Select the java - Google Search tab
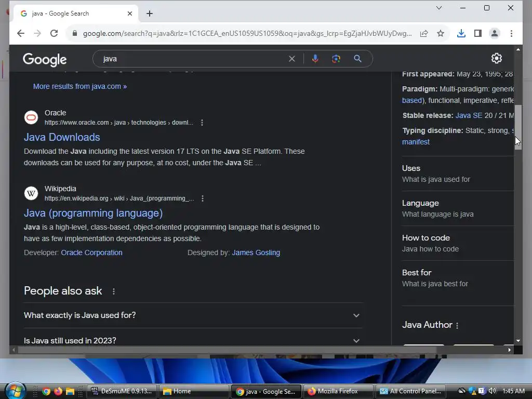532x399 pixels. [x=76, y=14]
